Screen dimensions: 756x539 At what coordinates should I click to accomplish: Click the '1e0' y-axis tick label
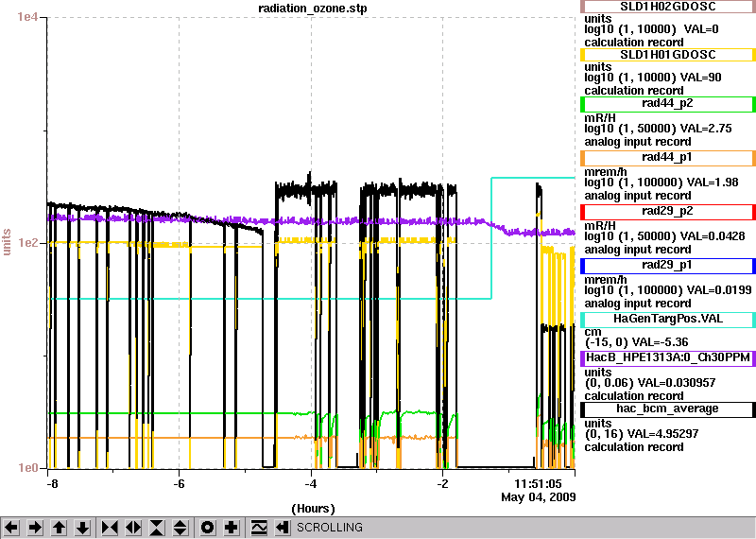[x=26, y=467]
